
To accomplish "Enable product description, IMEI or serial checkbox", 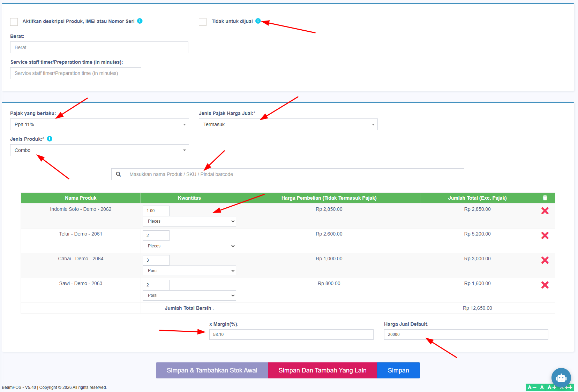I will tap(14, 22).
